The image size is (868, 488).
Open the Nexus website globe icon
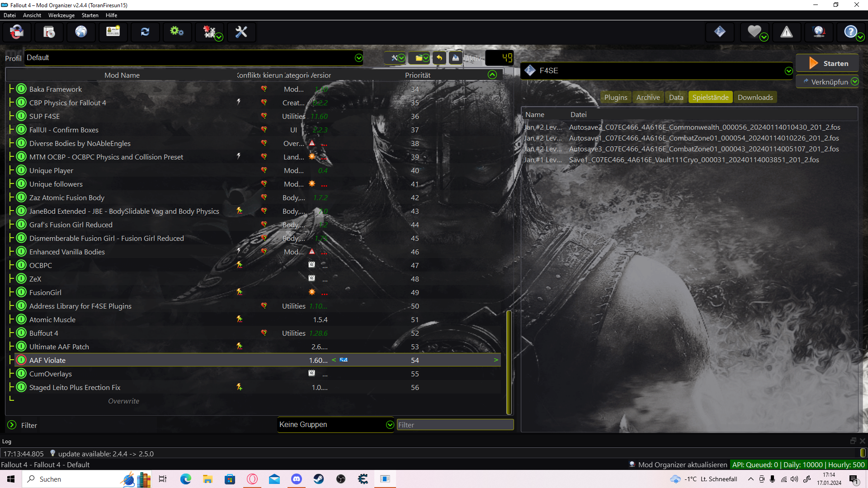click(x=81, y=32)
